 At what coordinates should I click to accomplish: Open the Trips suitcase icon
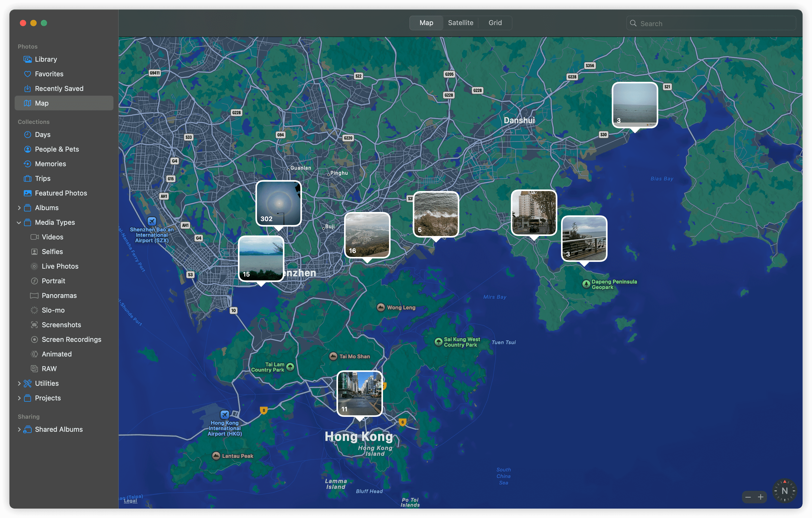pyautogui.click(x=28, y=178)
